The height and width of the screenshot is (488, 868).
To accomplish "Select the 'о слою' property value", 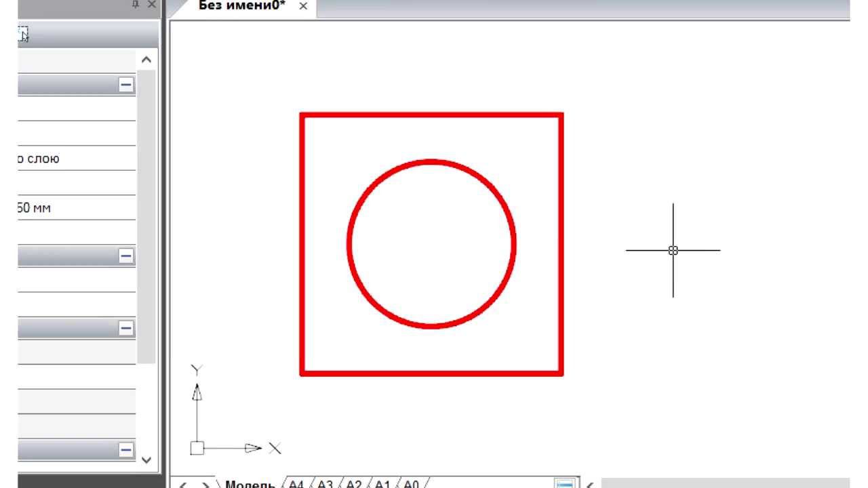I will pyautogui.click(x=76, y=159).
